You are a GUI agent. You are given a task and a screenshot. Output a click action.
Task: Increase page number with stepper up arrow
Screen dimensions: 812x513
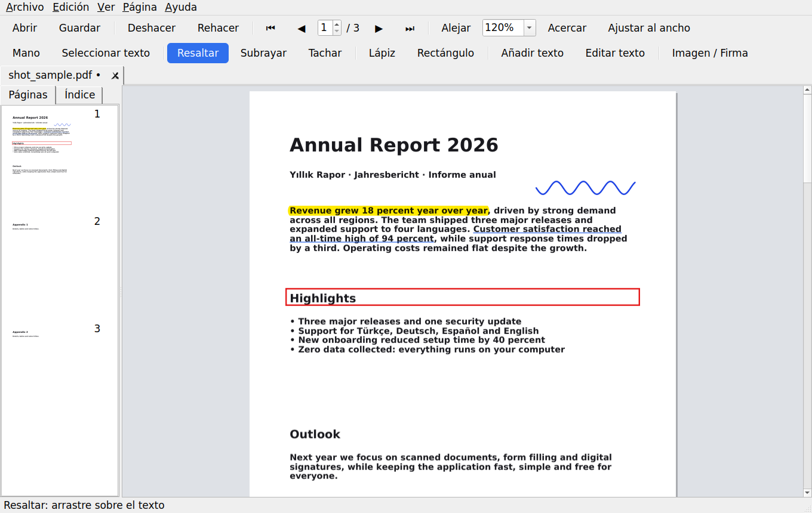[337, 24]
